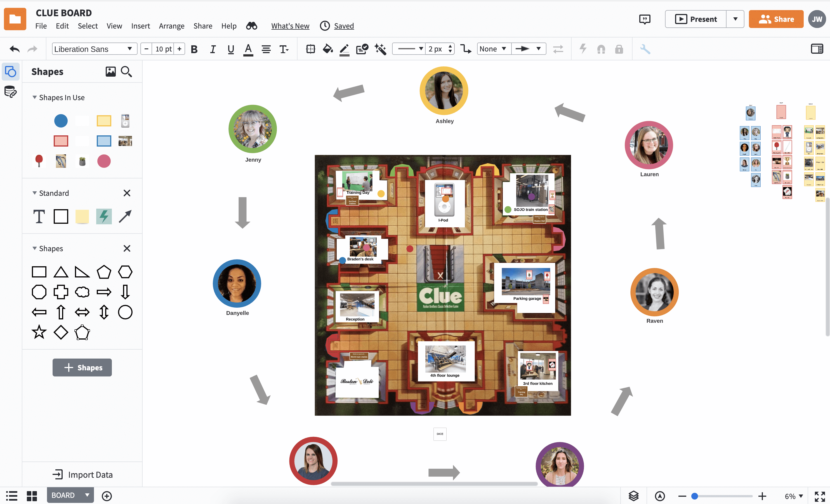Click the shape options icon
The image size is (830, 504).
(x=311, y=49)
